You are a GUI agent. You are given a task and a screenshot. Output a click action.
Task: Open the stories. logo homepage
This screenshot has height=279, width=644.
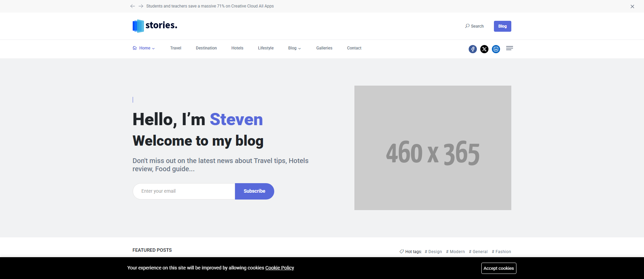[155, 26]
